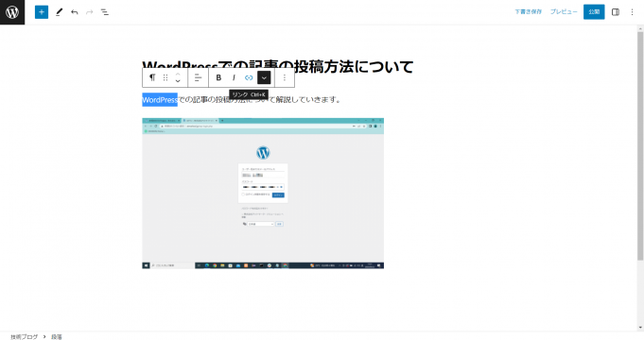This screenshot has height=340, width=644.
Task: Insert link with the link icon
Action: coord(249,77)
